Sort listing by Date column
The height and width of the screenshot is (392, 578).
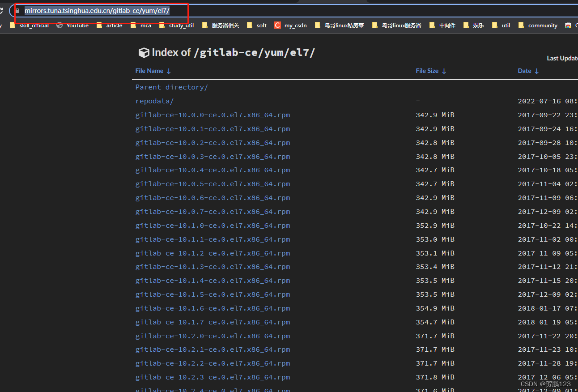tap(528, 71)
